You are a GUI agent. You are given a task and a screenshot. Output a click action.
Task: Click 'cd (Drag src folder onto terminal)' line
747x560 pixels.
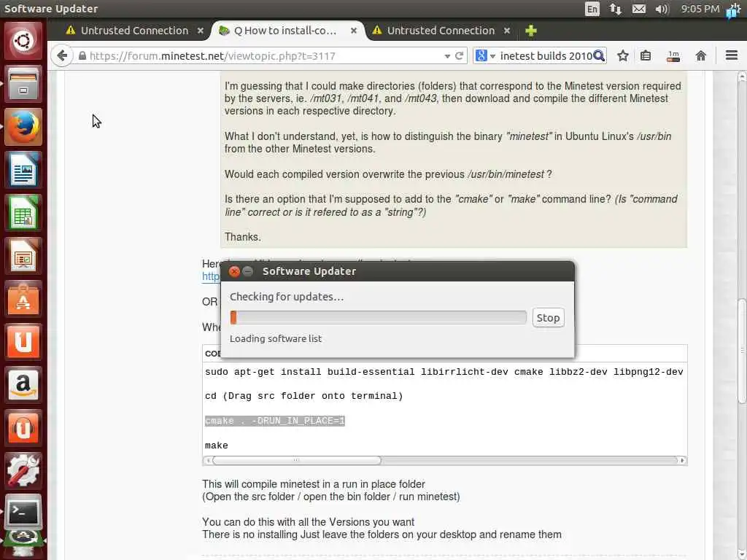(304, 396)
